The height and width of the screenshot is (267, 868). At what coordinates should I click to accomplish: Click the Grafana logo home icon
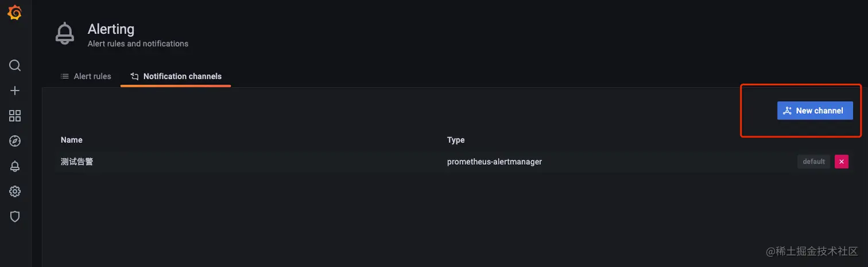pyautogui.click(x=15, y=13)
